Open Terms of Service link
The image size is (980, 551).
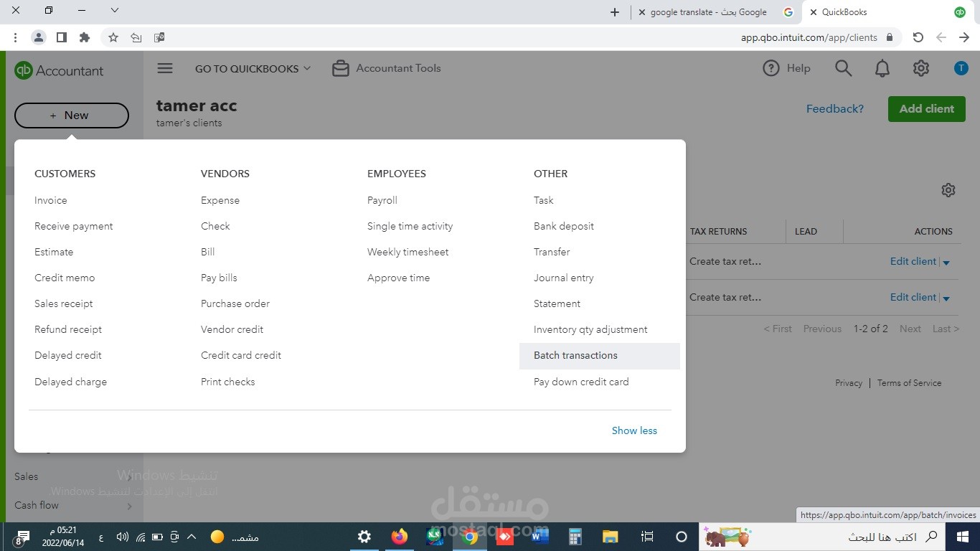pos(909,383)
